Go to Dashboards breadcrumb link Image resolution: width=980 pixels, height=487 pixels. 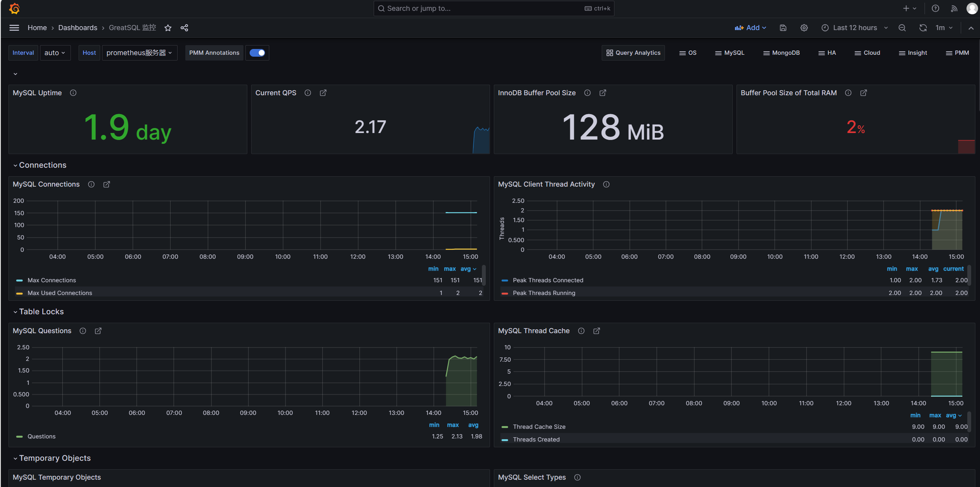pos(78,28)
